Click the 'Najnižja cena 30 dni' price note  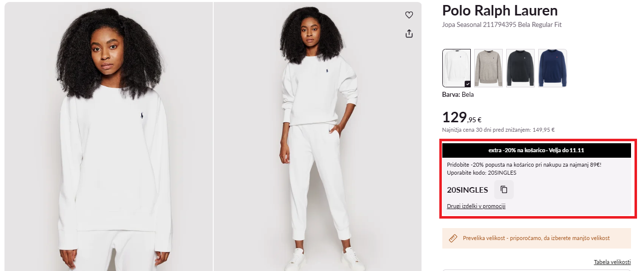coord(498,130)
